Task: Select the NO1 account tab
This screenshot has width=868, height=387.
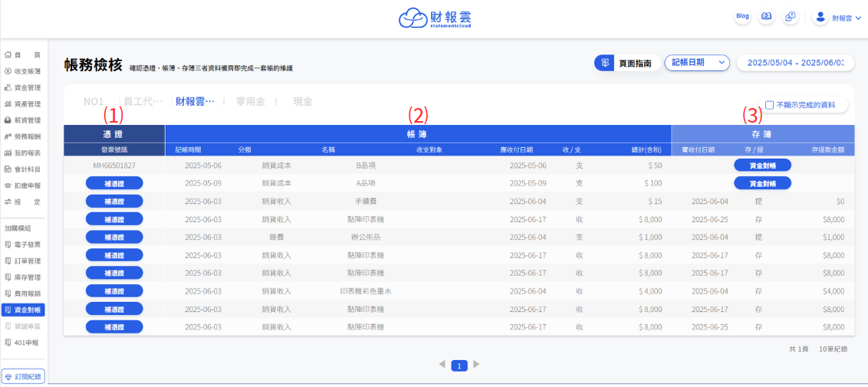Action: point(94,101)
